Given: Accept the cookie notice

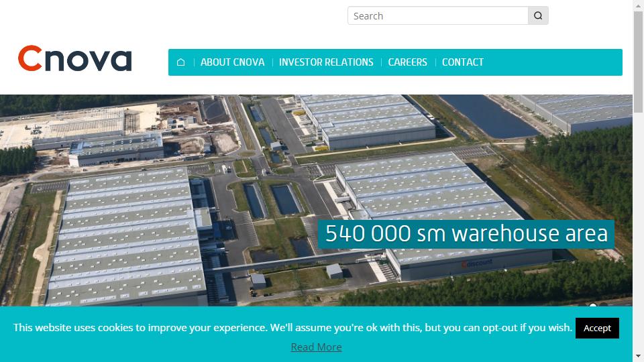Looking at the screenshot, I should pos(597,328).
